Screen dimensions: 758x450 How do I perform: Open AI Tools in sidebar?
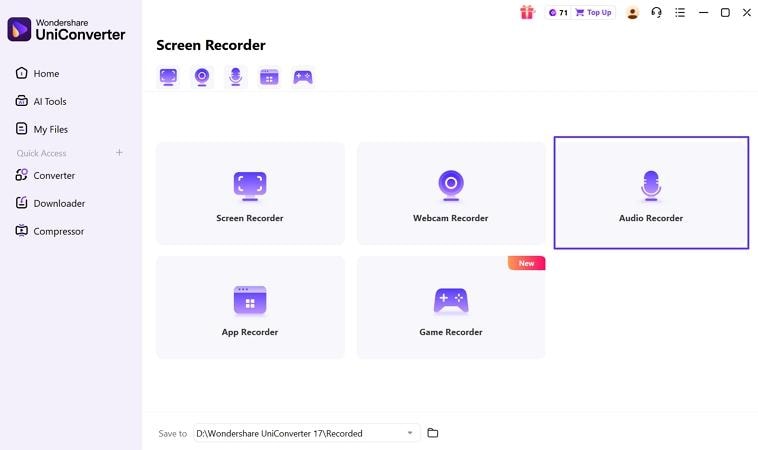coord(41,102)
